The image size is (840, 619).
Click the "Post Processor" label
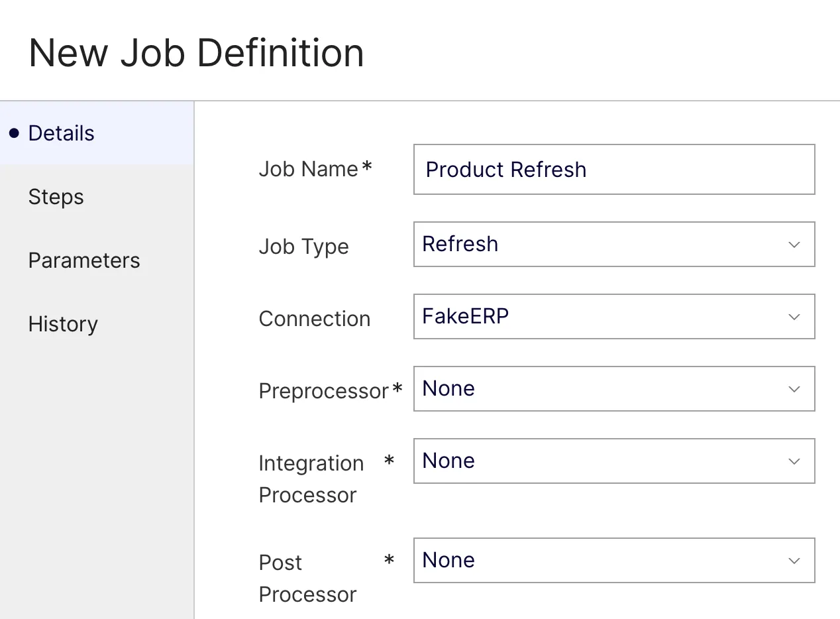pyautogui.click(x=307, y=579)
